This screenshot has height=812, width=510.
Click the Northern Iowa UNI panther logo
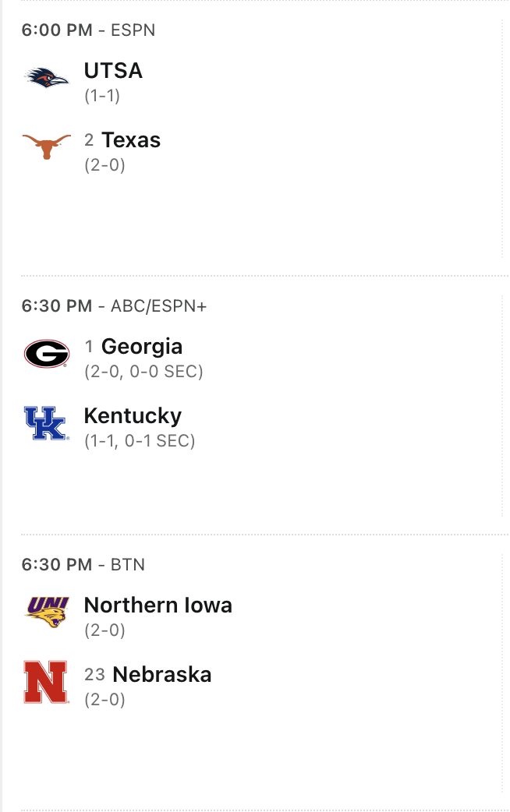click(47, 613)
